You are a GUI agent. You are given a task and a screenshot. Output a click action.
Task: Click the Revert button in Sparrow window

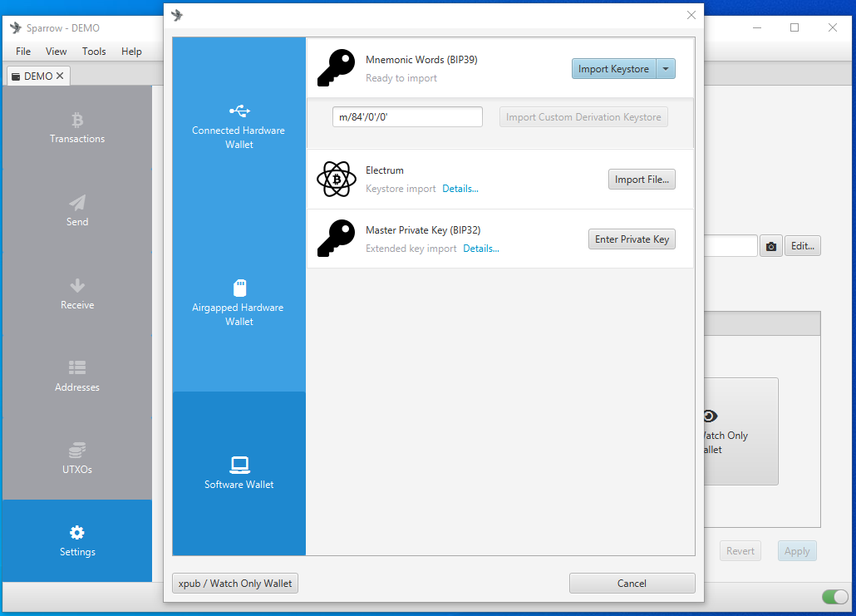click(x=740, y=551)
